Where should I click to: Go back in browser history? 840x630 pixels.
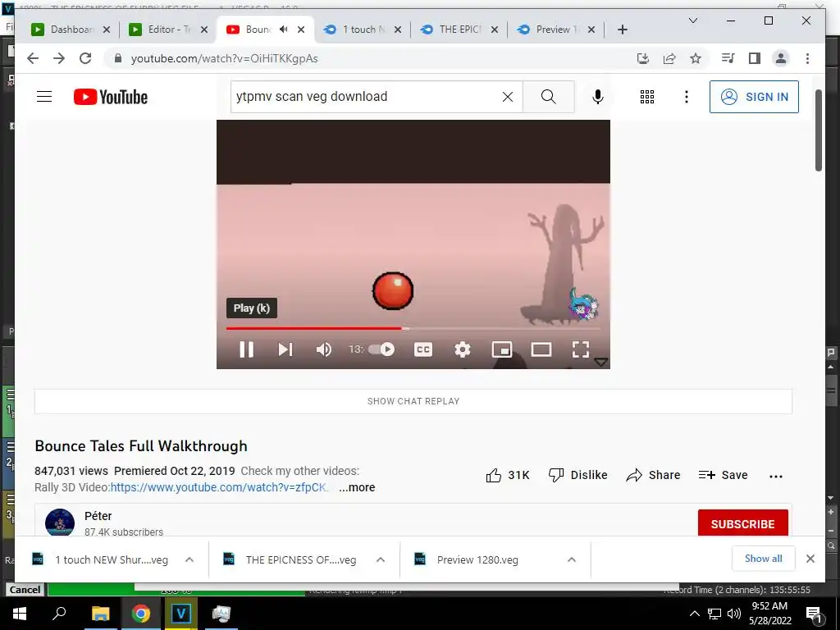tap(33, 58)
